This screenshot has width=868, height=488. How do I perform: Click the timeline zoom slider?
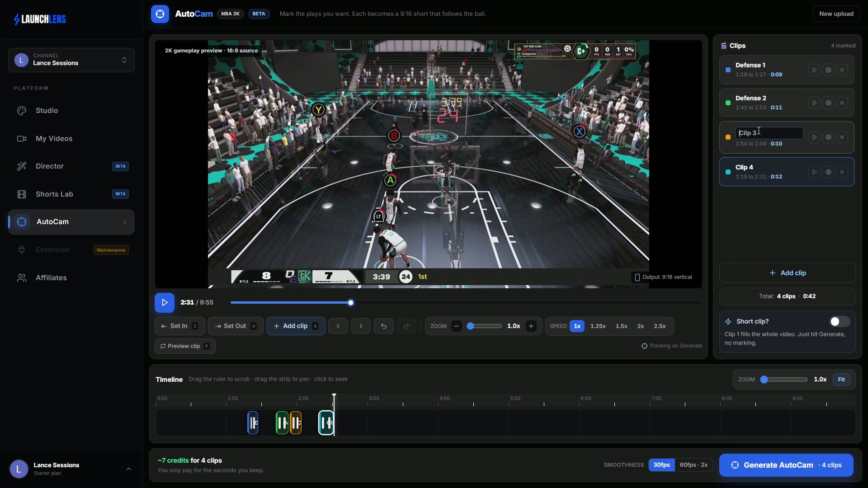click(x=784, y=380)
